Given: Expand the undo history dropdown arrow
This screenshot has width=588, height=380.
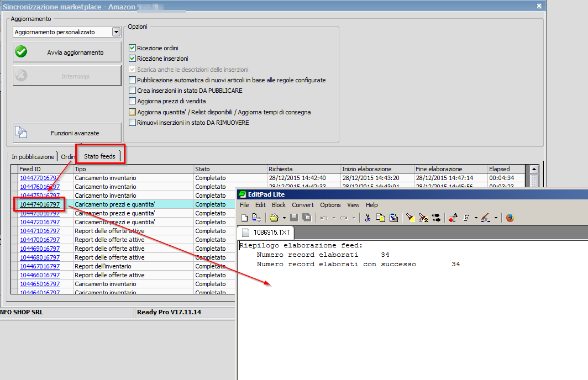Looking at the screenshot, I should click(x=334, y=218).
